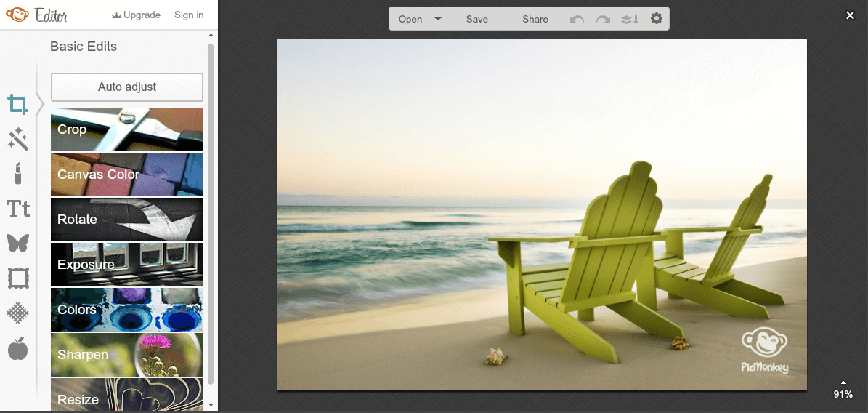
Task: Open the Resize option
Action: pos(127,395)
